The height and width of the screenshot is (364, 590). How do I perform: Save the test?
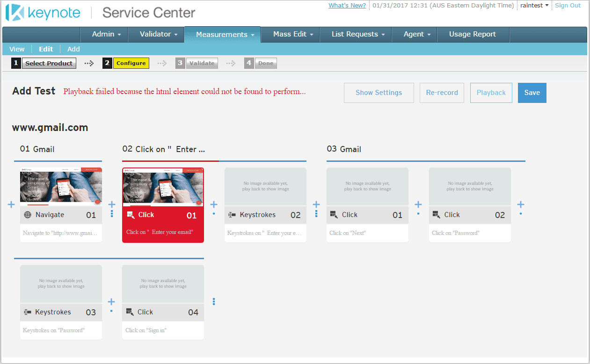click(x=532, y=93)
